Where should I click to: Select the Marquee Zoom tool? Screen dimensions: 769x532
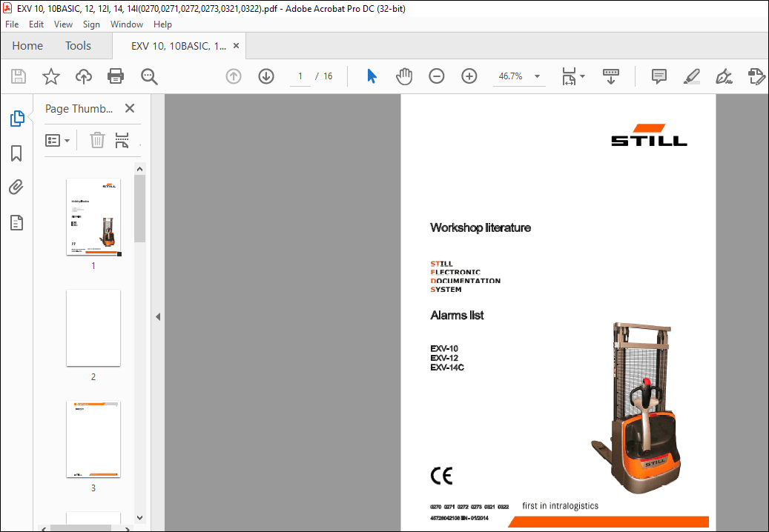click(x=148, y=76)
